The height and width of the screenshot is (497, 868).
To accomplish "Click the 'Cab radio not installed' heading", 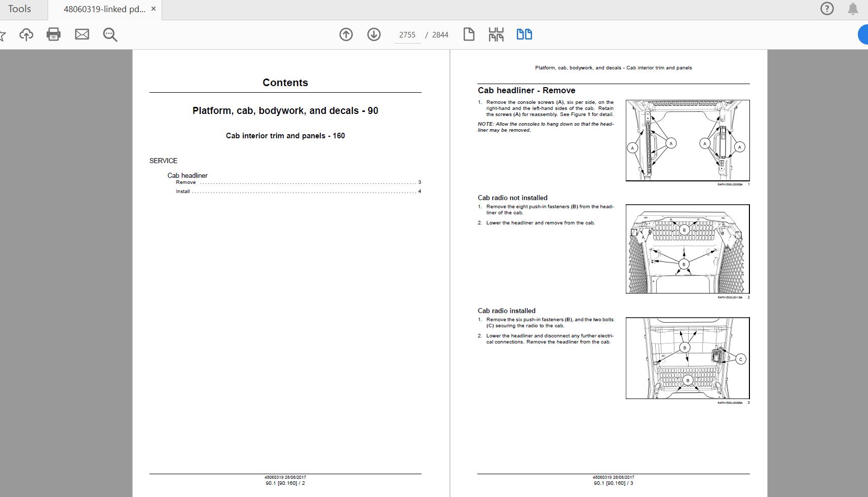I will click(513, 198).
